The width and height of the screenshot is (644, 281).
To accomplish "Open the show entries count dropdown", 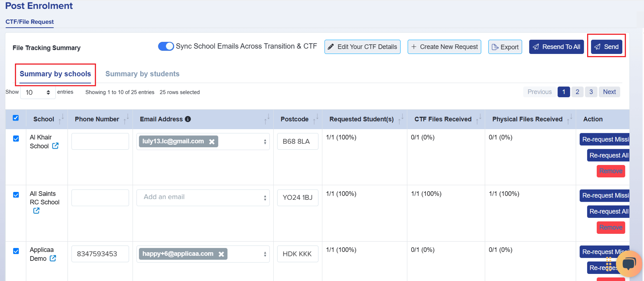I will pyautogui.click(x=38, y=92).
